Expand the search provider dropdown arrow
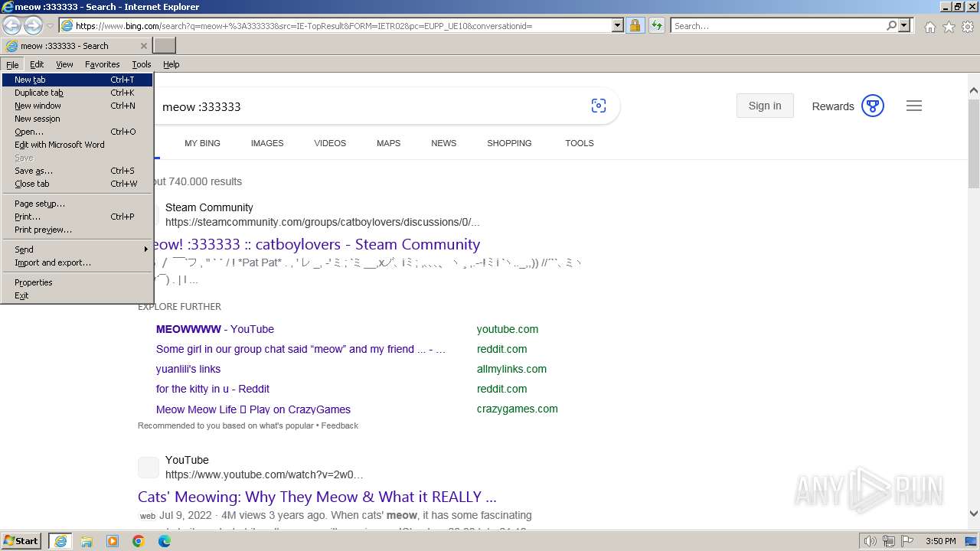980x551 pixels. point(904,25)
